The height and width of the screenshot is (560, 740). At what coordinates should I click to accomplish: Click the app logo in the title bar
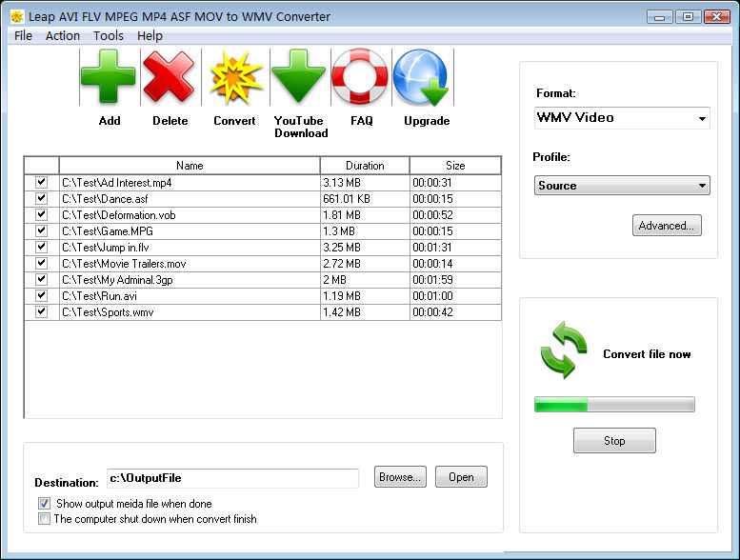coord(17,17)
